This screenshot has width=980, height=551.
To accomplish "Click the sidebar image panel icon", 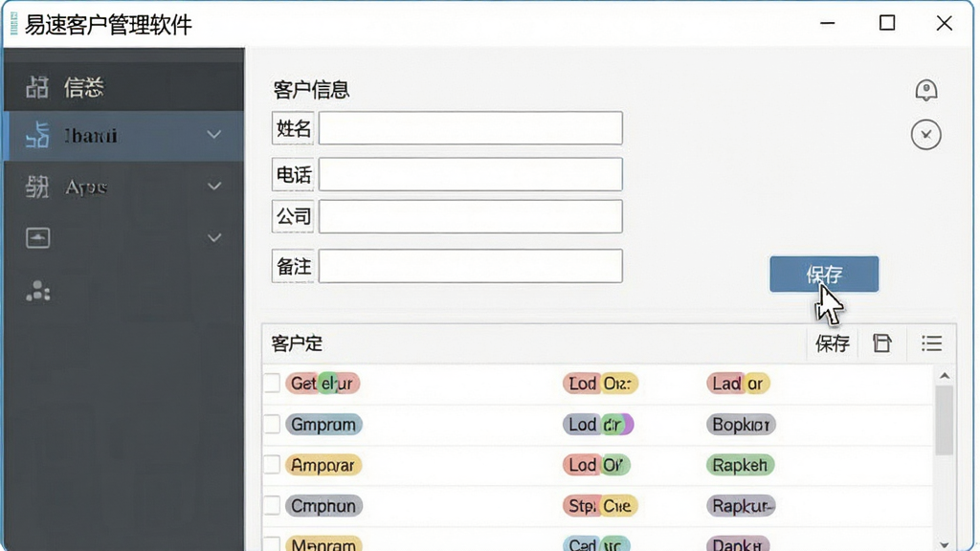I will (38, 238).
